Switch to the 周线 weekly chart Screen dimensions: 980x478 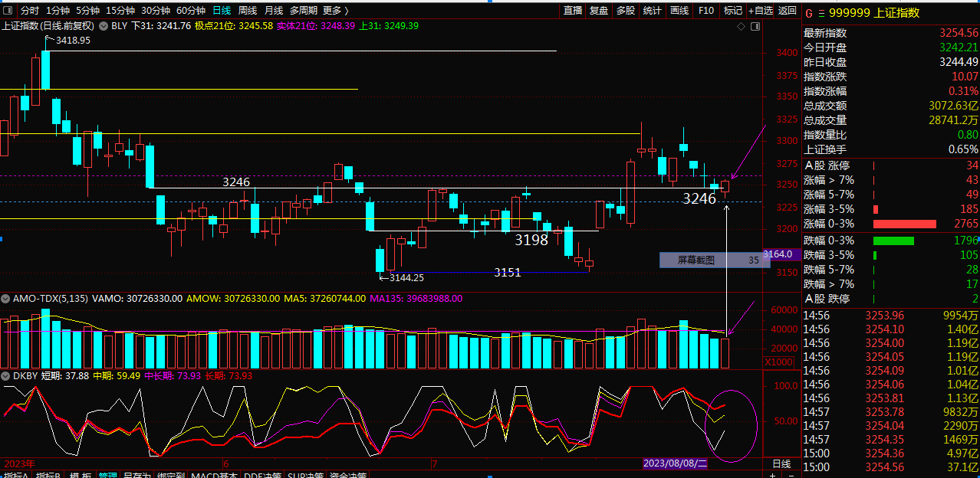pyautogui.click(x=247, y=10)
